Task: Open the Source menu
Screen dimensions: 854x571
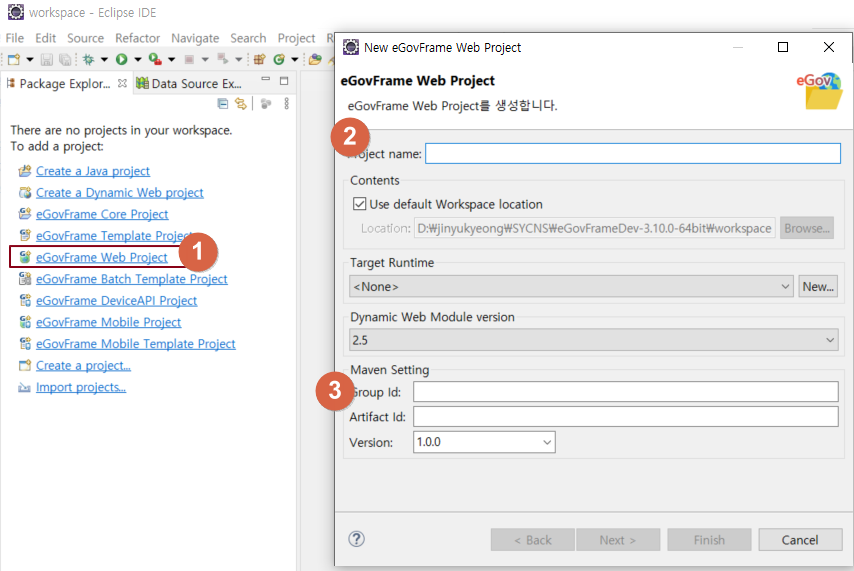Action: 86,38
